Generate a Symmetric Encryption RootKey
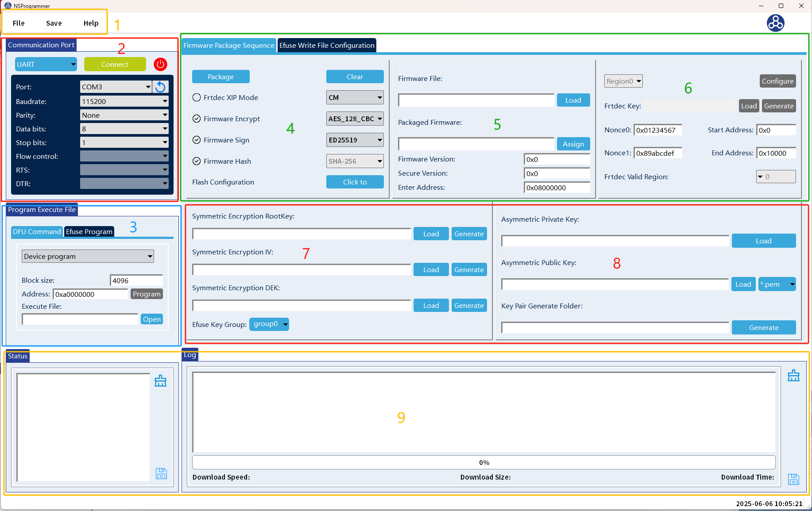 [x=469, y=234]
